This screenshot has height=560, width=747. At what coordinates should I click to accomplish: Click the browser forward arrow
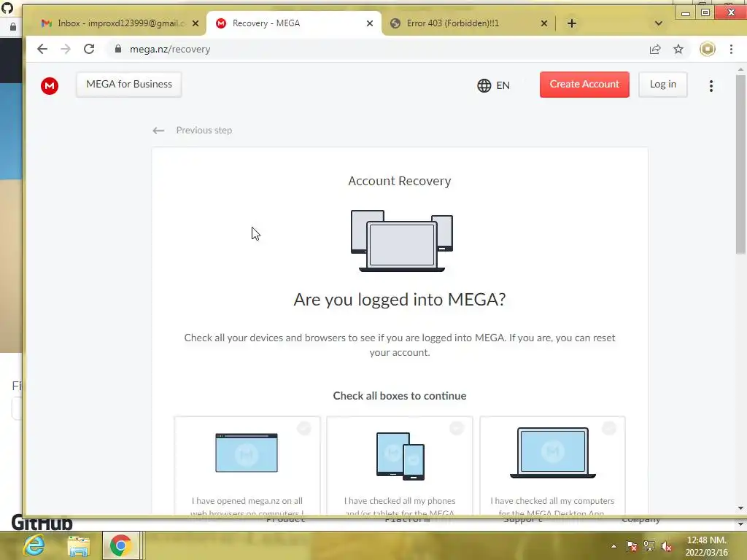pyautogui.click(x=66, y=49)
